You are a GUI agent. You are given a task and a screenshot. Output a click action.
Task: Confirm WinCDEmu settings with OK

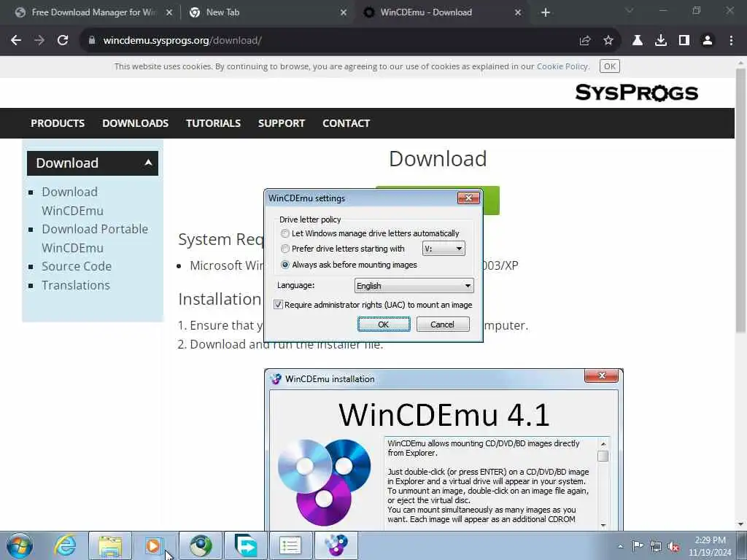coord(384,324)
